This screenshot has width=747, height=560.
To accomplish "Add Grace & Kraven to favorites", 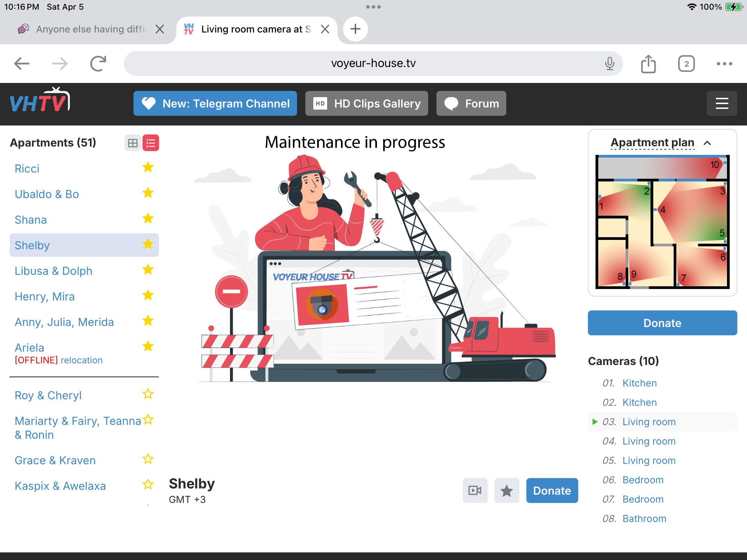I will (148, 459).
